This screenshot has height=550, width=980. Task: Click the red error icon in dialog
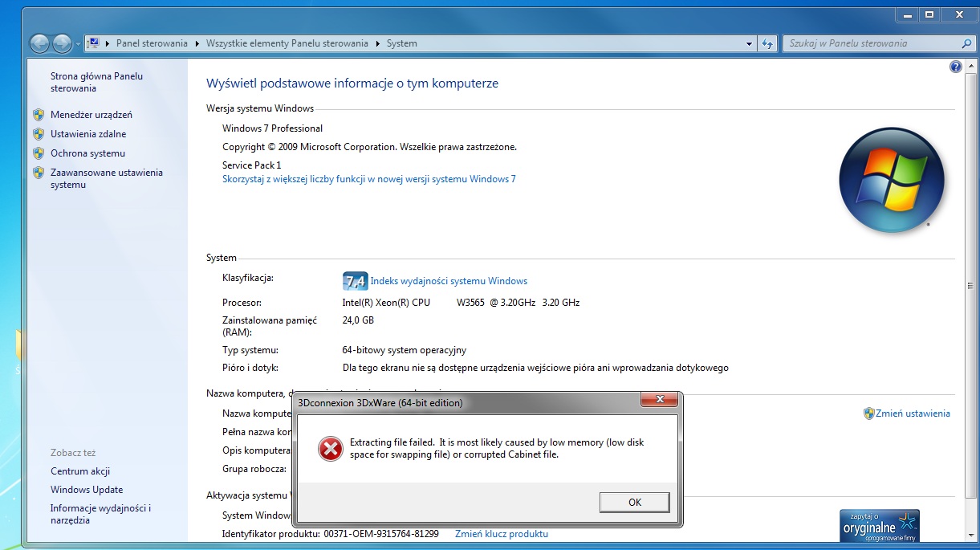coord(330,449)
